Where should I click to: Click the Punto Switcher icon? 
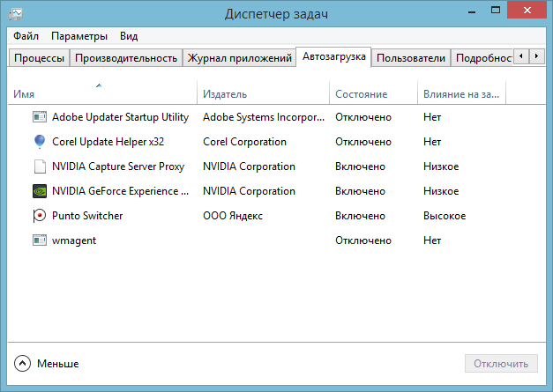[39, 215]
